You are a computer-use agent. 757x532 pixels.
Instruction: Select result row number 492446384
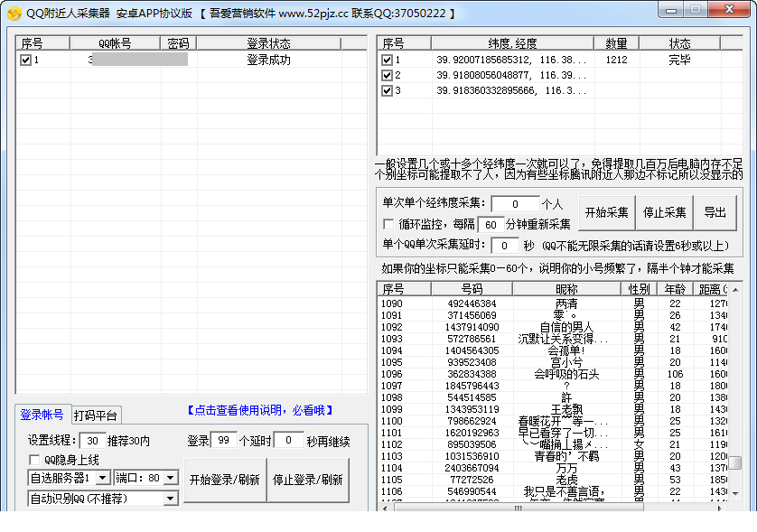(x=472, y=303)
